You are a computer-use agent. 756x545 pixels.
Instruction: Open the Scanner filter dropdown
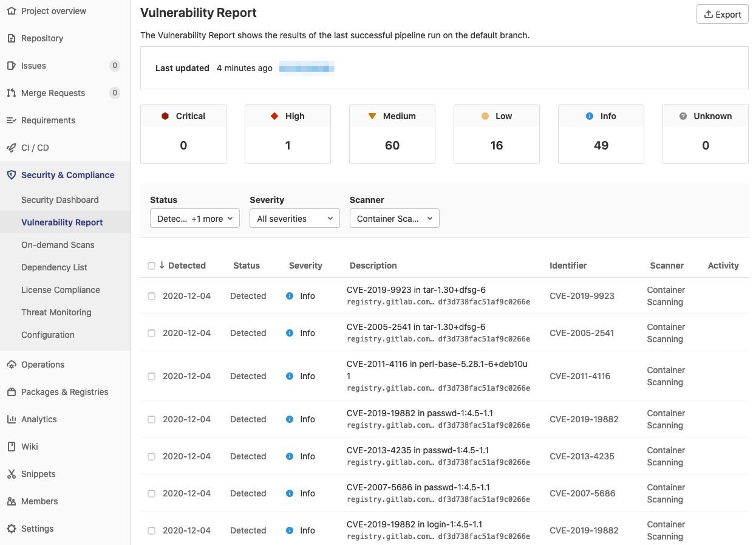(394, 219)
